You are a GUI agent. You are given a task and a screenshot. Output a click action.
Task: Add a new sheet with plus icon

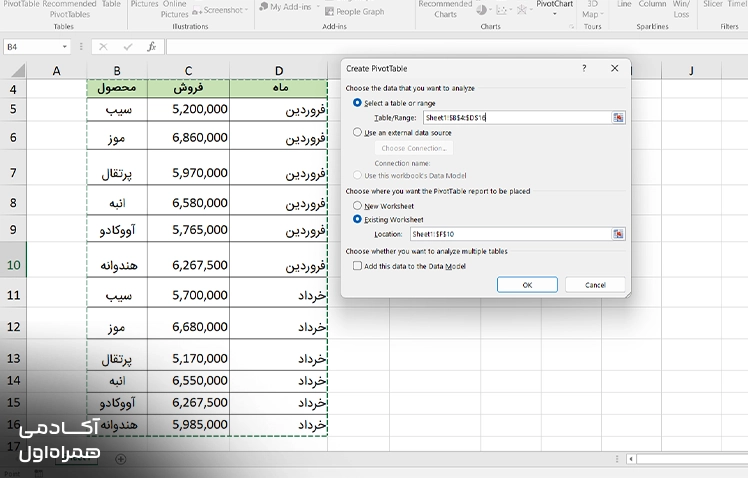tap(121, 459)
